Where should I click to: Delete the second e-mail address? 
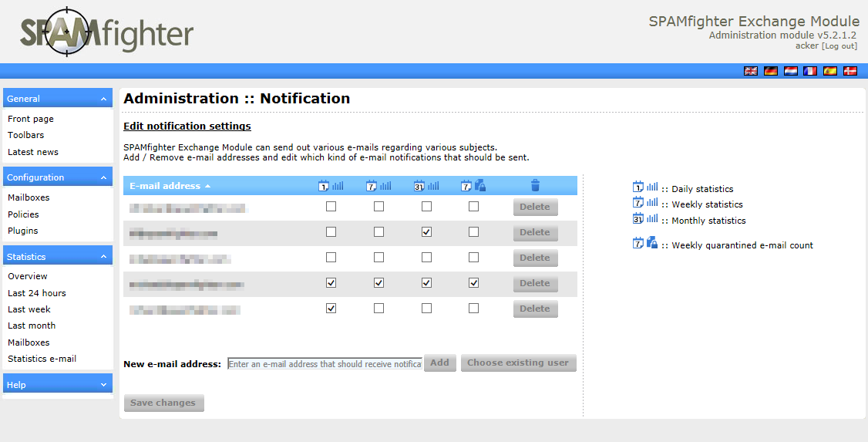[535, 233]
